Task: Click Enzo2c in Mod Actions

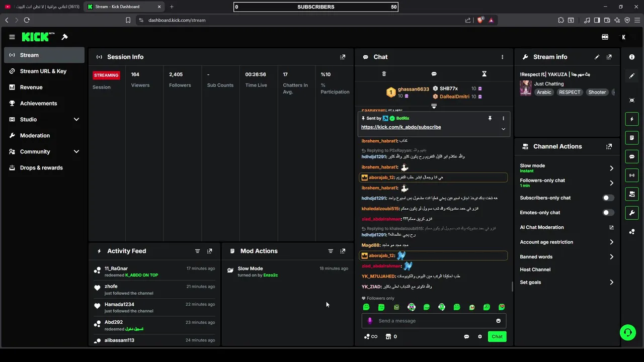Action: pyautogui.click(x=271, y=275)
